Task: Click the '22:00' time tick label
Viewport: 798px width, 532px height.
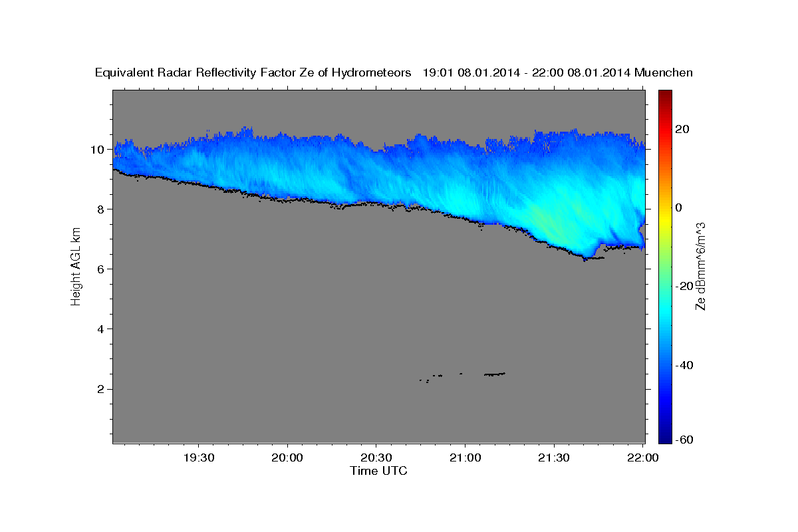Action: coord(642,458)
